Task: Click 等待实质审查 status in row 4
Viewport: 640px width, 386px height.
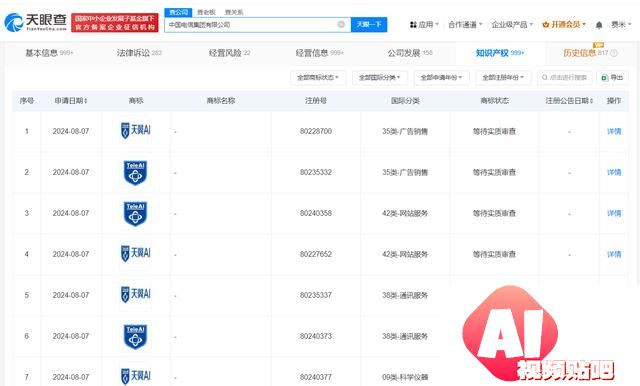Action: [x=494, y=254]
